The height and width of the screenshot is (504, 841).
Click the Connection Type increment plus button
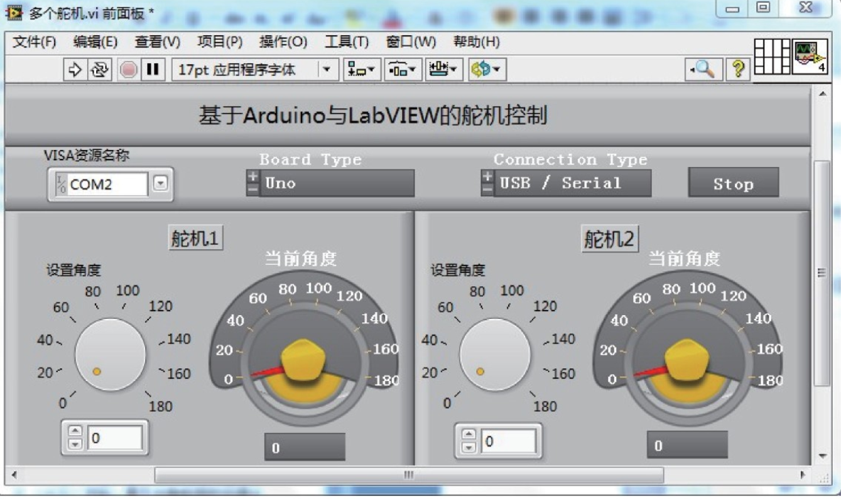click(x=487, y=176)
